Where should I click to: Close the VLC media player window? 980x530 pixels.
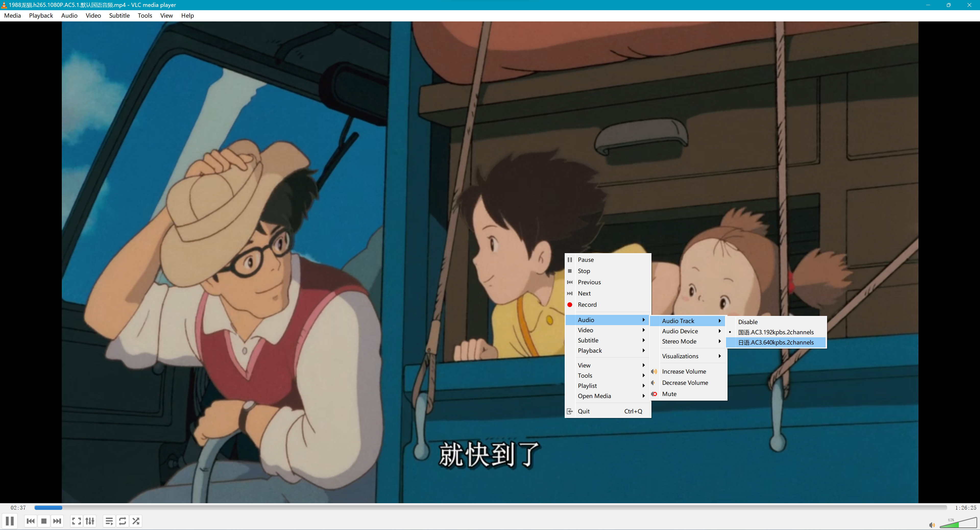tap(969, 5)
